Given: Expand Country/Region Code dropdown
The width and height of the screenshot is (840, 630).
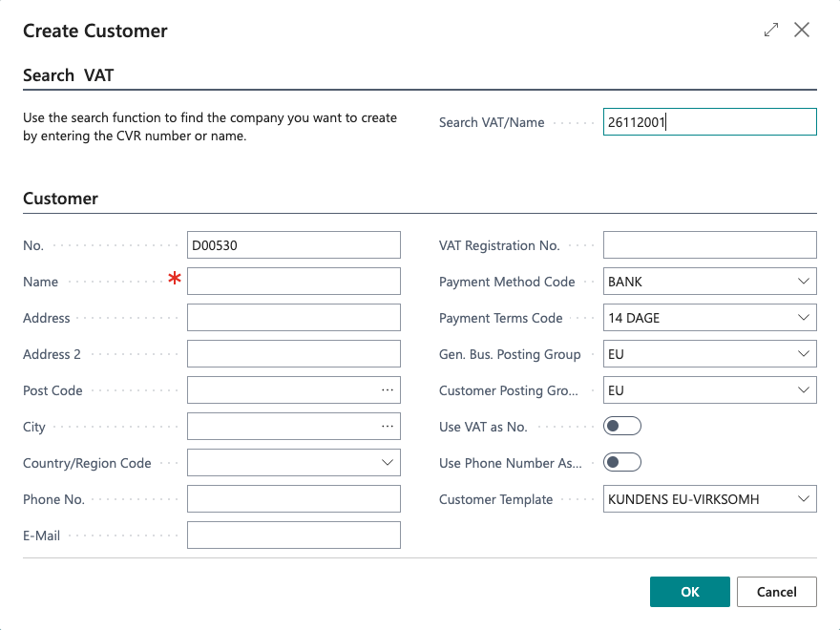Looking at the screenshot, I should pos(388,463).
